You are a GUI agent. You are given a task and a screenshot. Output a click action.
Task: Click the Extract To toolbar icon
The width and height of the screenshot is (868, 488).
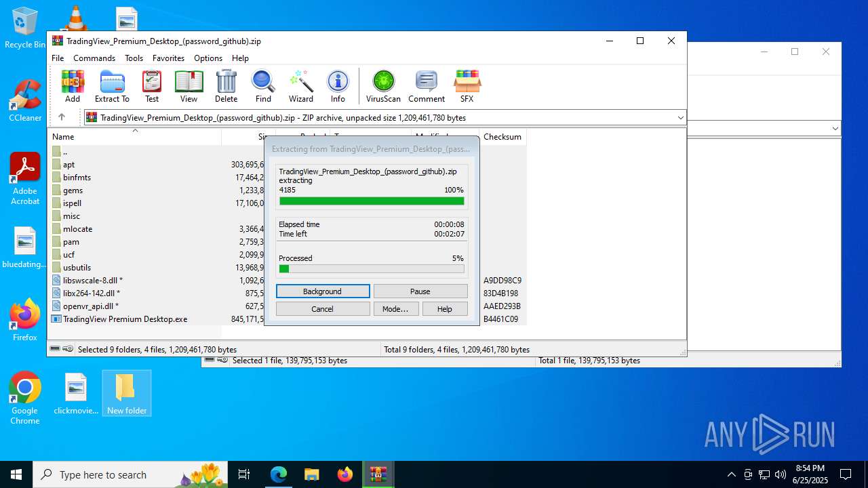(x=112, y=86)
